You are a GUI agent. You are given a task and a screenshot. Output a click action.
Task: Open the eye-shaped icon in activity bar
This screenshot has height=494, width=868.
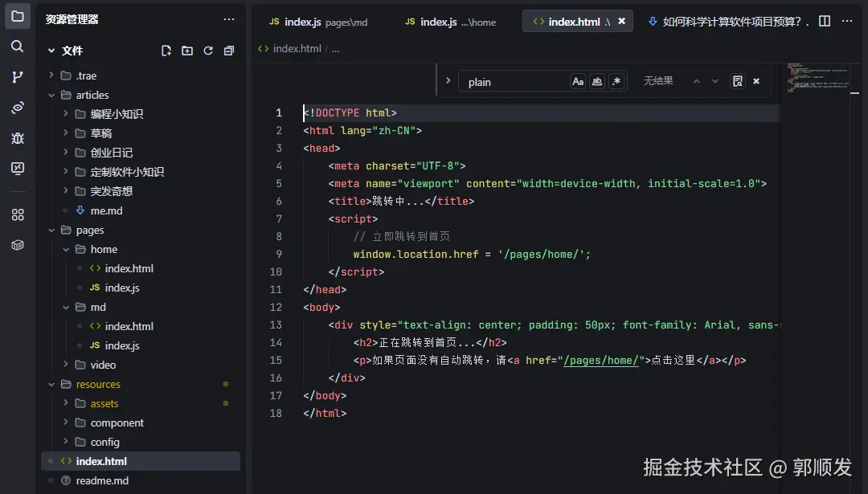coord(17,108)
